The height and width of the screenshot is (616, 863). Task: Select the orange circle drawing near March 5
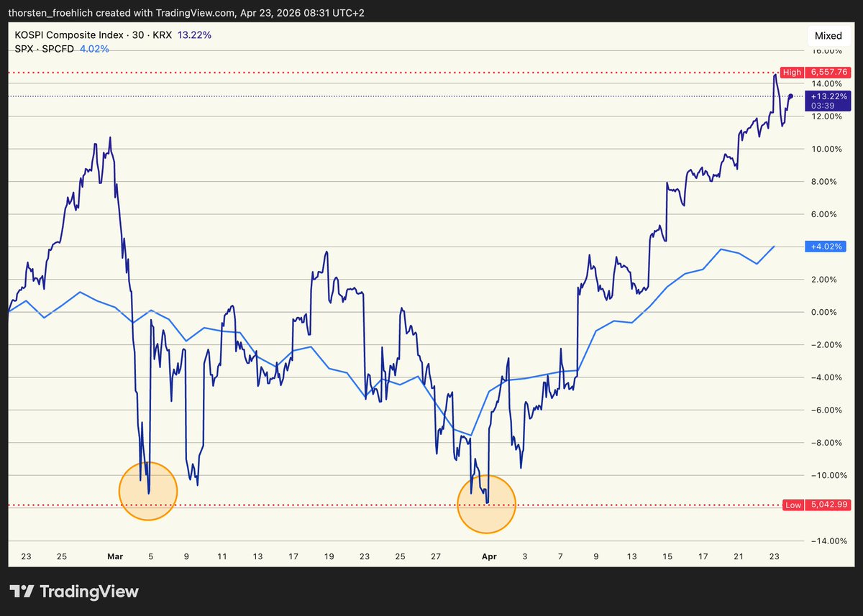coord(148,492)
